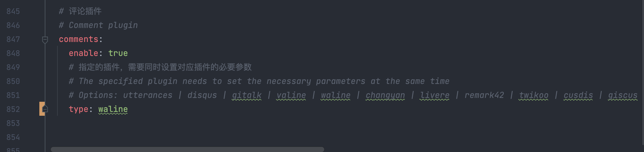Click the 'waline' value after type
The width and height of the screenshot is (644, 152).
coord(113,109)
